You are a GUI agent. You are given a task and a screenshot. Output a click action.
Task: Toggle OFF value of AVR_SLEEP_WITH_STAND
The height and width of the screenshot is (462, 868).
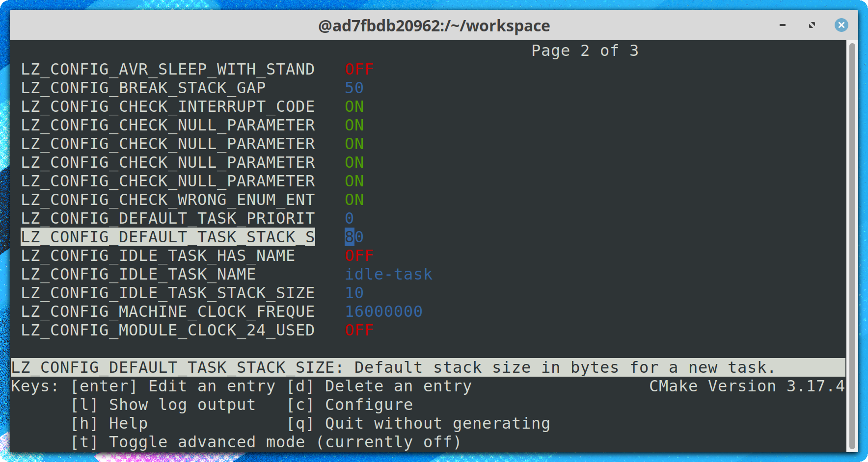click(359, 69)
